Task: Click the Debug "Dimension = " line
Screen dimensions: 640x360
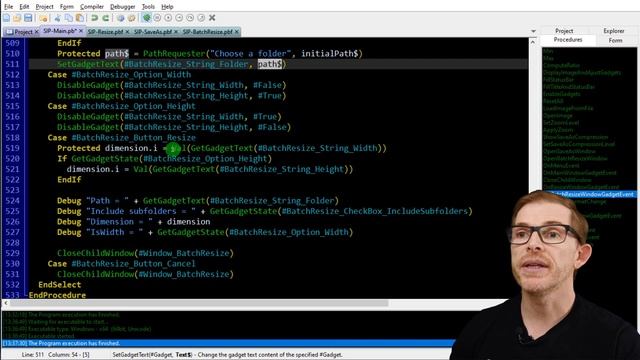Action: [x=133, y=222]
